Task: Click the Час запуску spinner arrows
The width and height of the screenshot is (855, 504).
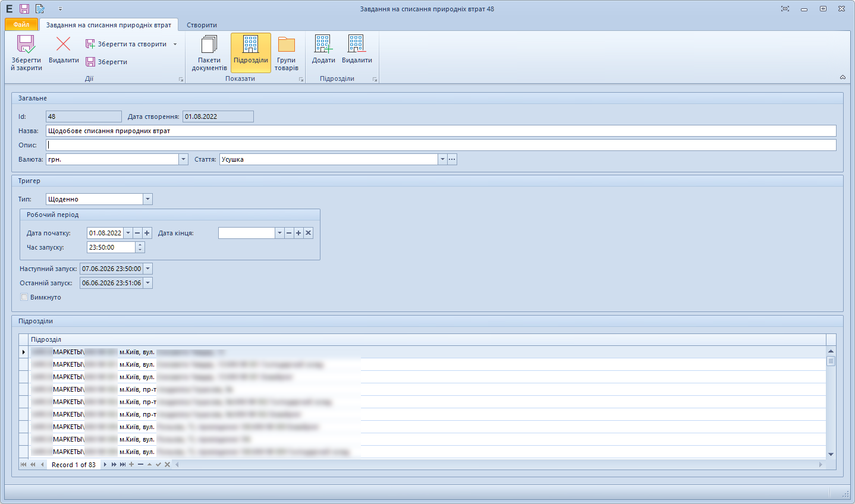Action: (140, 247)
